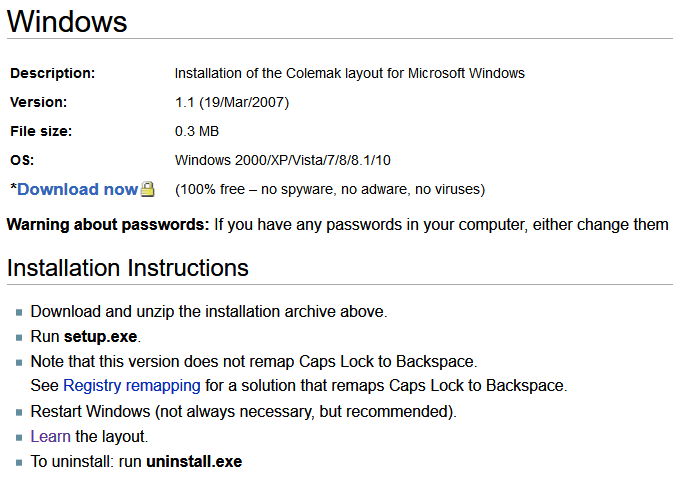This screenshot has height=480, width=673.
Task: Open the Download now link
Action: point(77,189)
